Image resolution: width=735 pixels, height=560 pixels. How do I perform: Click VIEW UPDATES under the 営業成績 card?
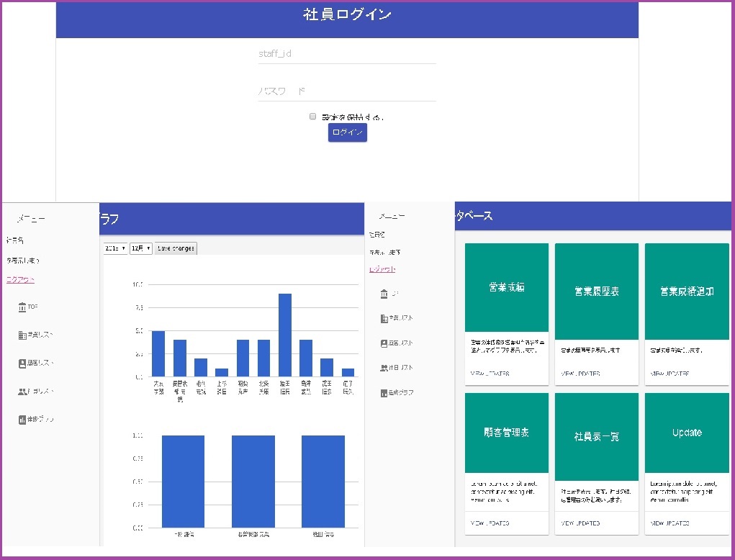[490, 374]
